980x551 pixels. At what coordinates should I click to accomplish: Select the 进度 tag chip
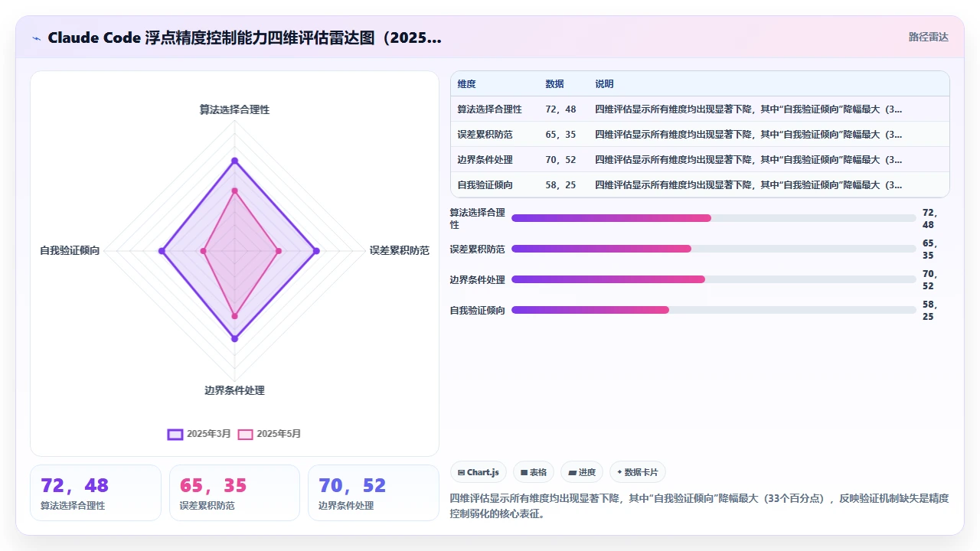point(582,472)
